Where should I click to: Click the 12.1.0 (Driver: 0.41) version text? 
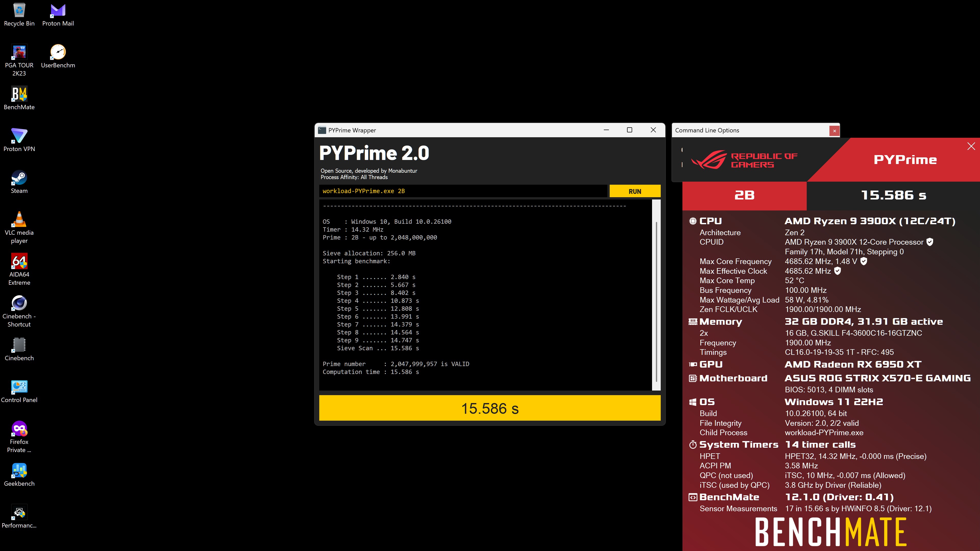(839, 497)
